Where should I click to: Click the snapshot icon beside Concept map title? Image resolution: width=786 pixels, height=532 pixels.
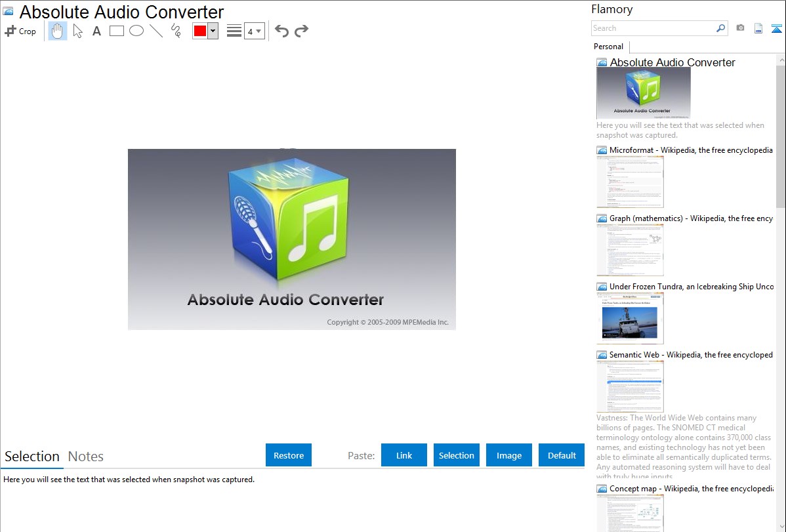click(602, 489)
